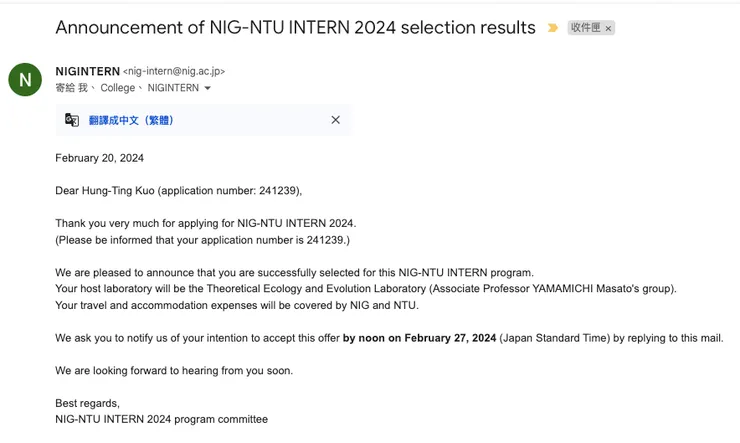The image size is (740, 443).
Task: Click the program committee signature line
Action: pos(161,419)
